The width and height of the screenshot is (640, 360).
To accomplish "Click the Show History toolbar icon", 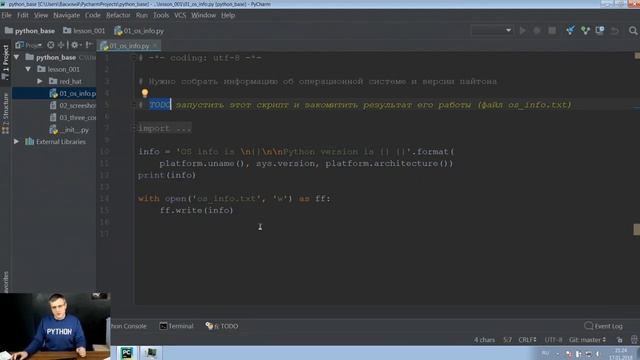I will pos(600,30).
